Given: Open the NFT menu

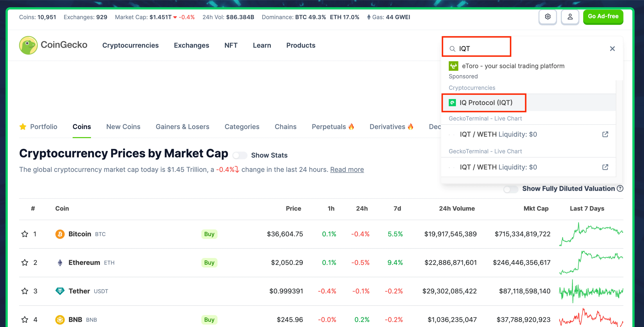Looking at the screenshot, I should [x=231, y=45].
